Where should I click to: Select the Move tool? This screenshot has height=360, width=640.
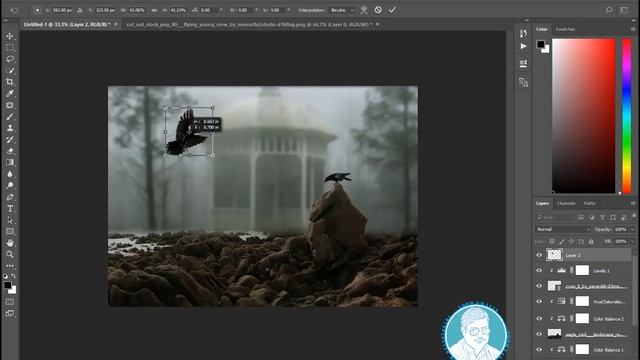(10, 36)
